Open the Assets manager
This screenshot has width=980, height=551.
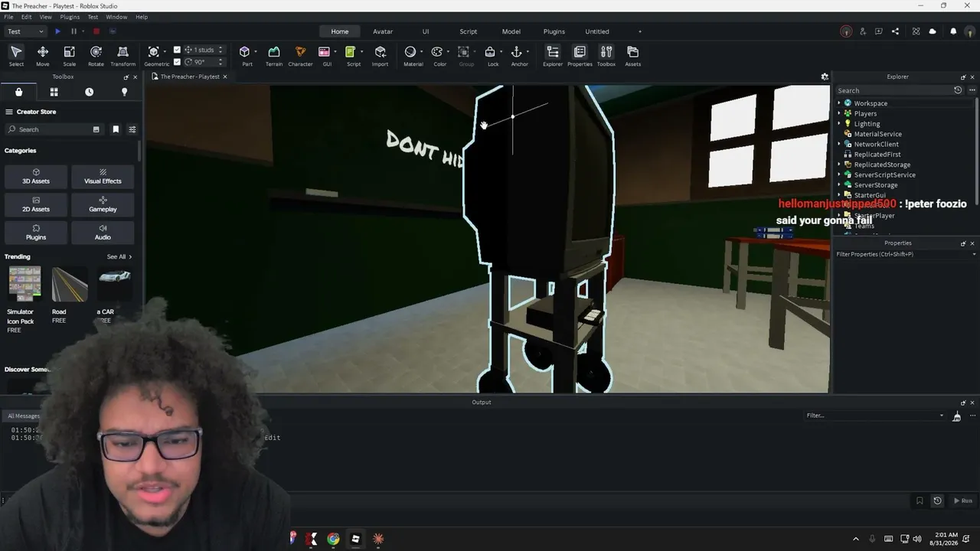click(632, 56)
